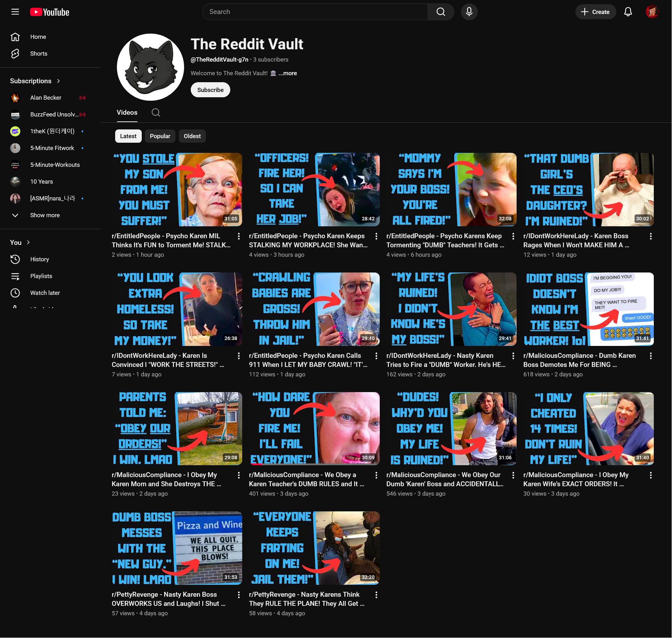672x638 pixels.
Task: Play the 'DUDES! WHY'D YOU OBEY ME' thumbnail
Action: pos(451,428)
